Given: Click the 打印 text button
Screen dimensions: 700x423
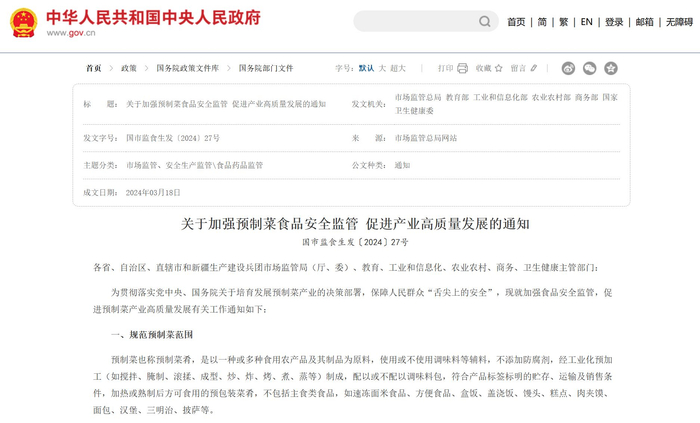Looking at the screenshot, I should tap(445, 68).
